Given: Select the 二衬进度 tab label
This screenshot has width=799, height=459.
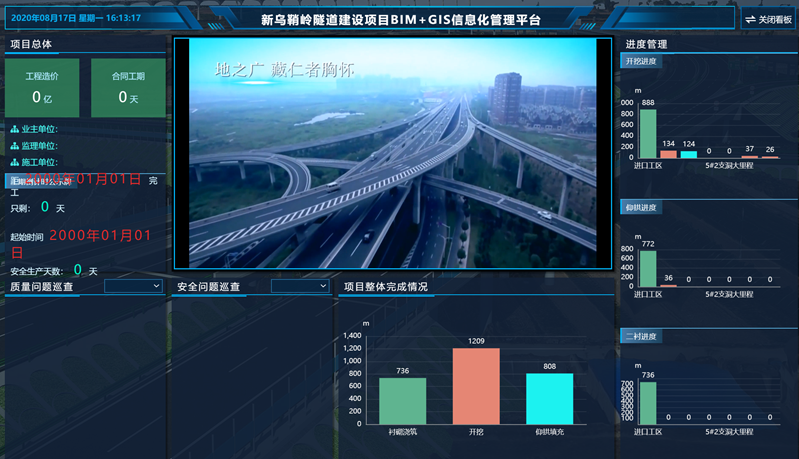Looking at the screenshot, I should [x=640, y=336].
